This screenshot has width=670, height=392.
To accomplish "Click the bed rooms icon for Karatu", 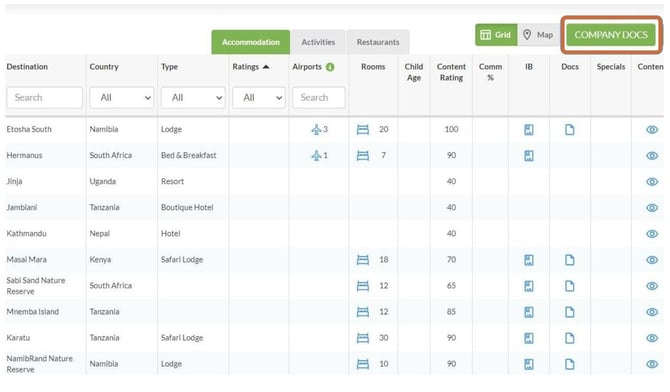I will [x=363, y=338].
